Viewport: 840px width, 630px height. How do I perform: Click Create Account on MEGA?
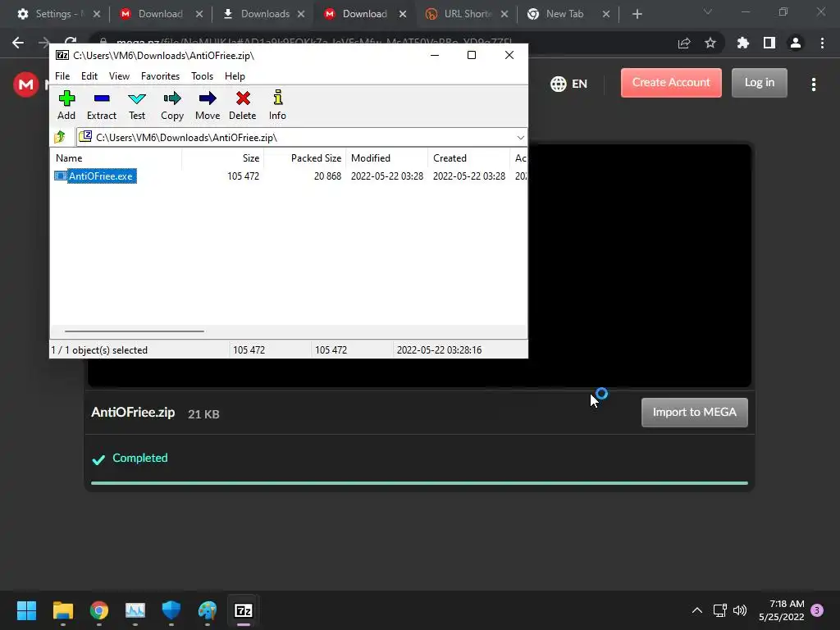coord(671,83)
